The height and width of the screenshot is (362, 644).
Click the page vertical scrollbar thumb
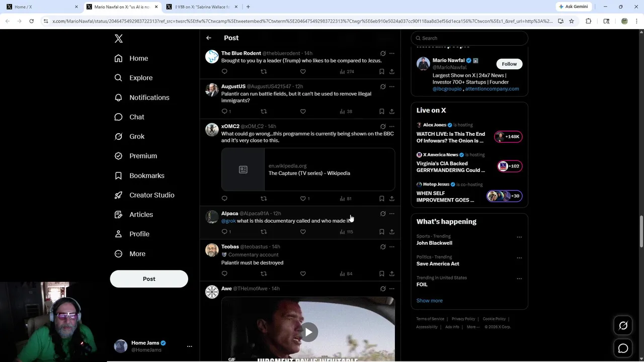[x=641, y=230]
